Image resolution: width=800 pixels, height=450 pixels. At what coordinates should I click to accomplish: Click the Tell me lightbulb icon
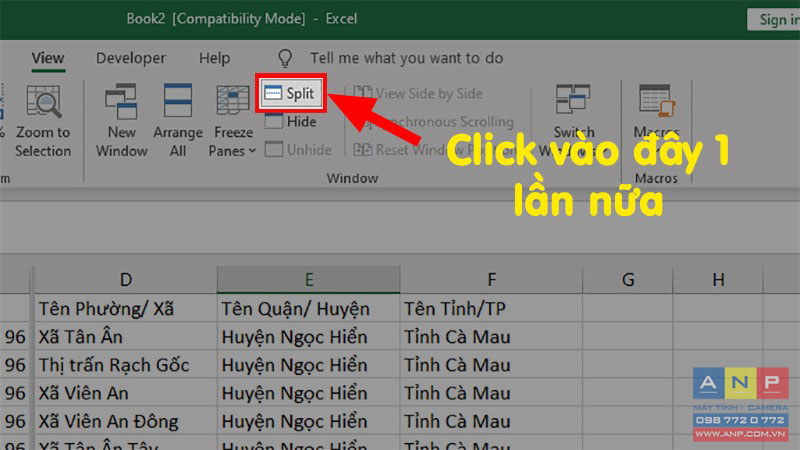pos(285,58)
